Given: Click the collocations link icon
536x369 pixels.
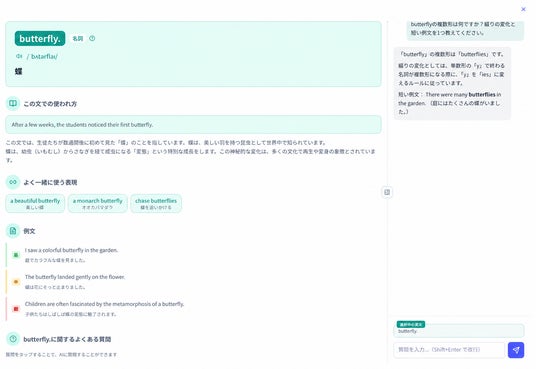Looking at the screenshot, I should click(13, 182).
